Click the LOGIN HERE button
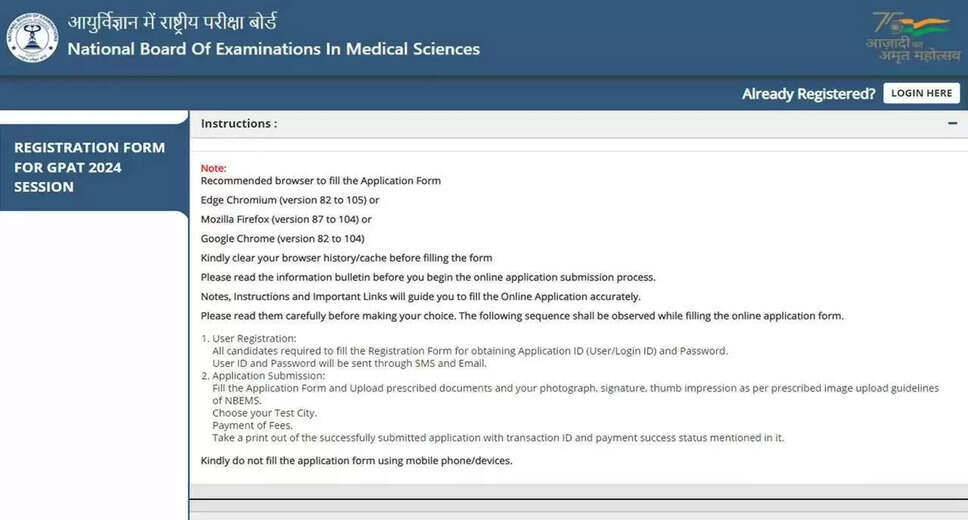The image size is (968, 520). [x=921, y=93]
